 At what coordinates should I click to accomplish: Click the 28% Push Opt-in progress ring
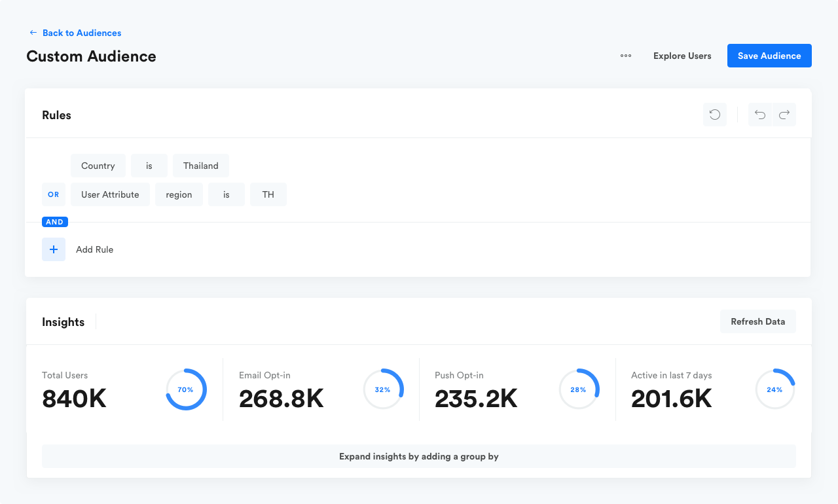pyautogui.click(x=579, y=389)
